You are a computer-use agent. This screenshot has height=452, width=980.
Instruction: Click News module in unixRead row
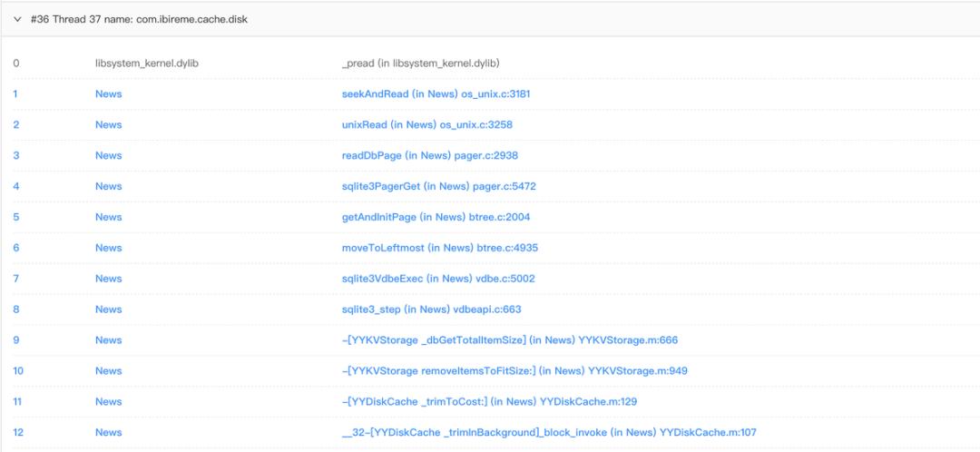click(x=109, y=124)
